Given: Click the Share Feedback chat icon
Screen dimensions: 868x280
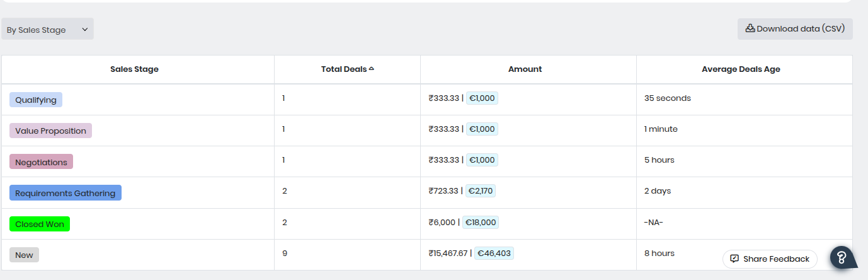Looking at the screenshot, I should coord(734,259).
